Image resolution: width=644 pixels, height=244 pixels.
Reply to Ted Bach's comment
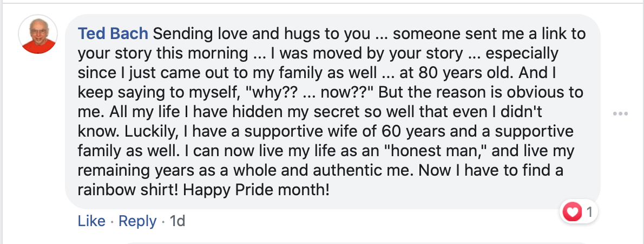click(x=137, y=221)
